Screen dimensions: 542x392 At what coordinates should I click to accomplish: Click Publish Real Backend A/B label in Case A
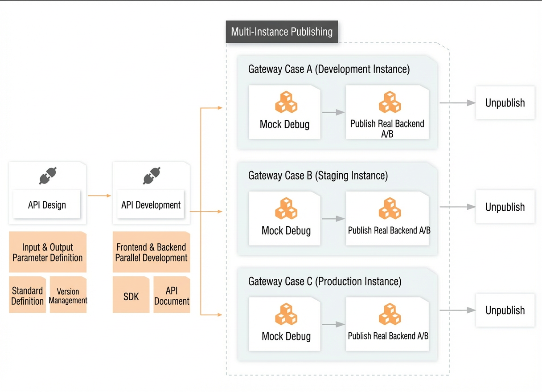[387, 128]
